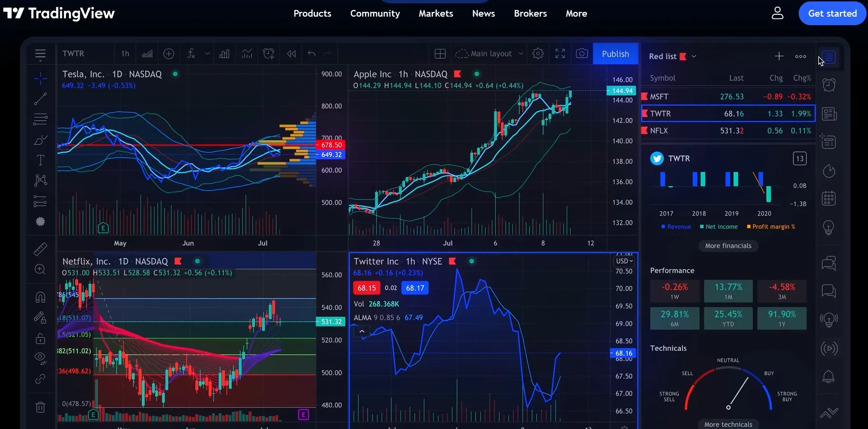Open the alerts clock icon in sidebar
Image resolution: width=868 pixels, height=429 pixels.
pos(829,85)
